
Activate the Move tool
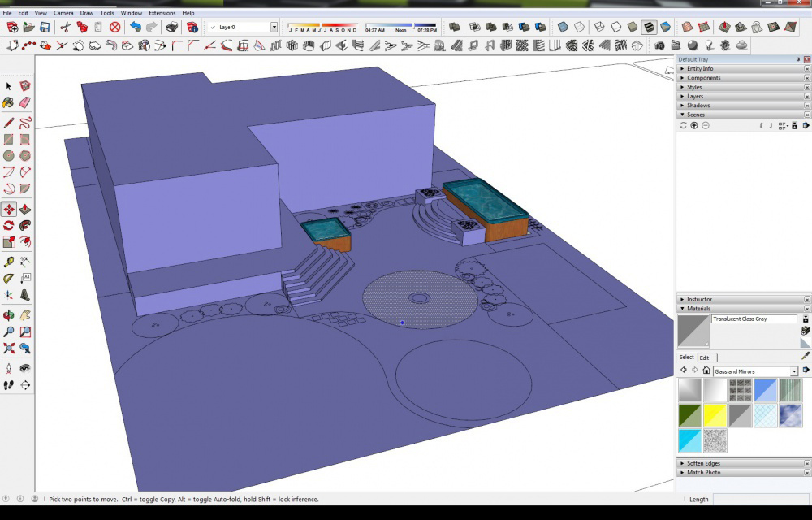coord(9,210)
